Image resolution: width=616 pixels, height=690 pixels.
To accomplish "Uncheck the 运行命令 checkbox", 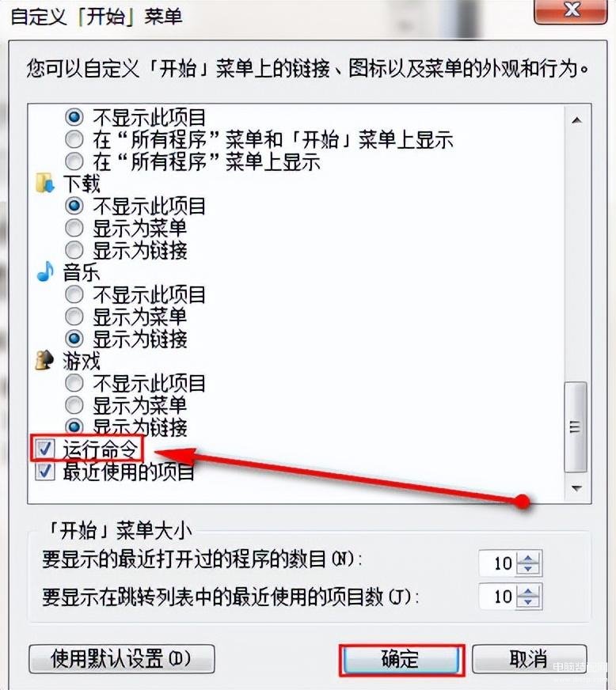I will [45, 449].
